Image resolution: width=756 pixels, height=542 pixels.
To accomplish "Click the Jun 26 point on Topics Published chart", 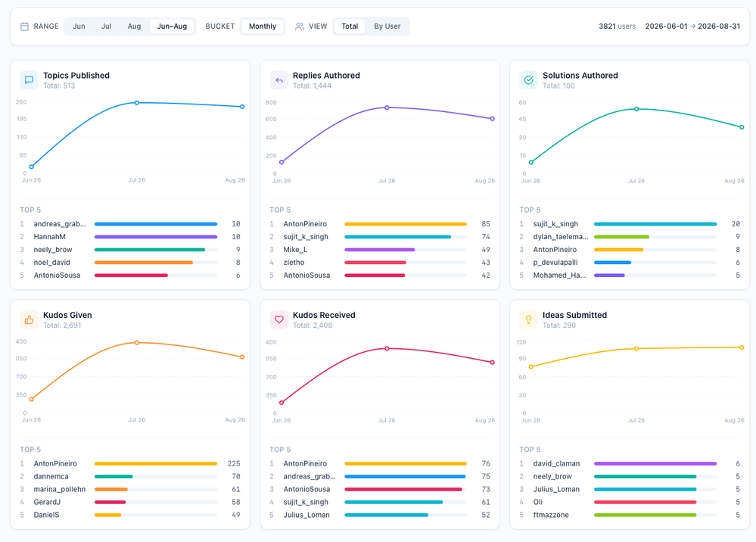I will click(x=32, y=167).
